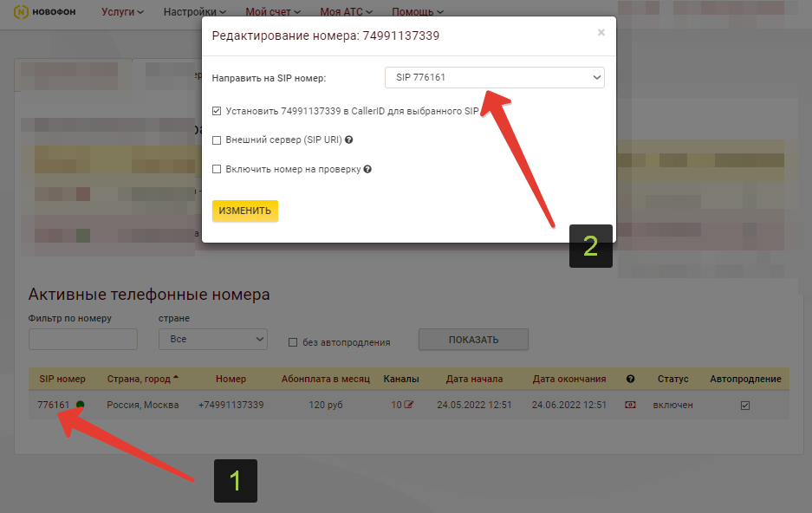Open the Настройки menu

pos(195,11)
